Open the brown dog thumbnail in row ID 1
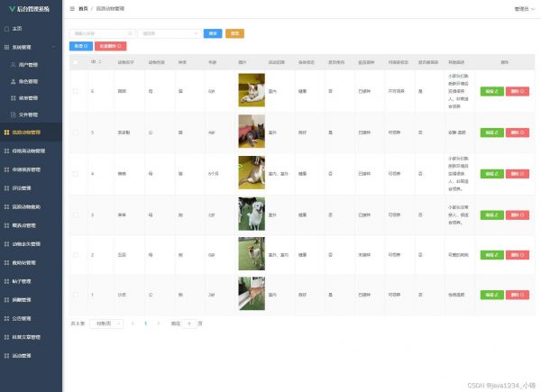Screen dimensions: 541x392 coord(252,294)
